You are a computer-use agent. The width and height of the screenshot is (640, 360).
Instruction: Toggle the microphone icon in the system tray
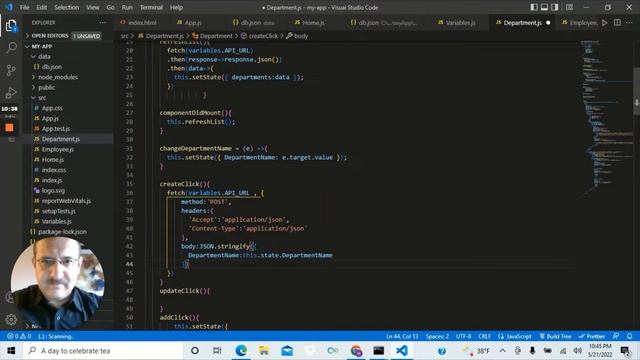(x=532, y=351)
